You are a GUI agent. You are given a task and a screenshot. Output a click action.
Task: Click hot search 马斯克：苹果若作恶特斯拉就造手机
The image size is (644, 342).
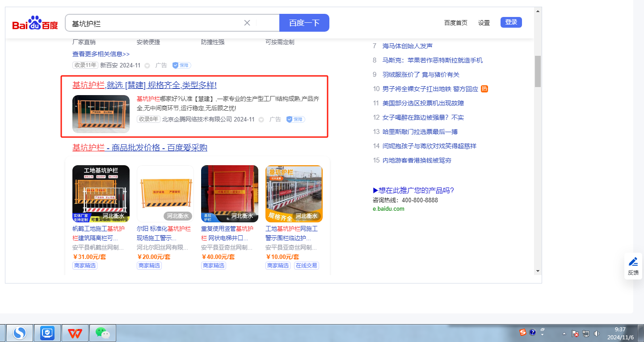pos(433,60)
